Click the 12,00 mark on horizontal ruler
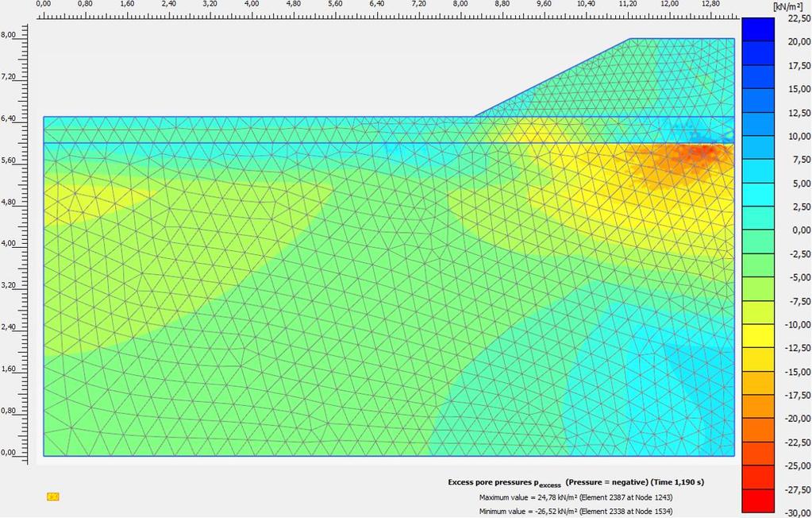Viewport: 812px width, 518px height. (670, 4)
